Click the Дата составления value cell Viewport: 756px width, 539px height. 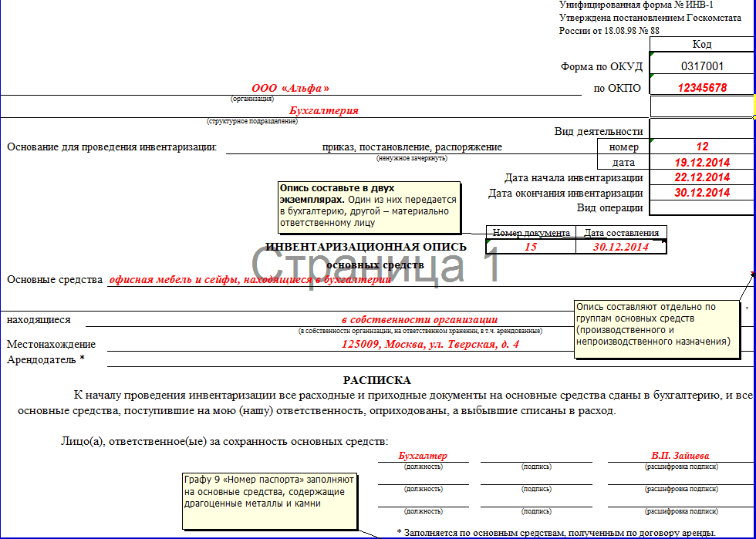[621, 247]
